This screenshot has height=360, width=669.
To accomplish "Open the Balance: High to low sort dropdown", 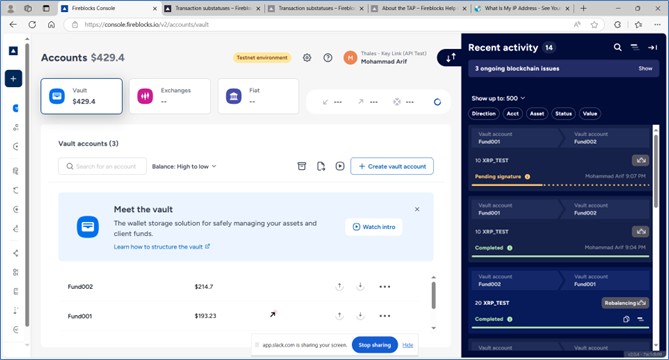I will 184,166.
